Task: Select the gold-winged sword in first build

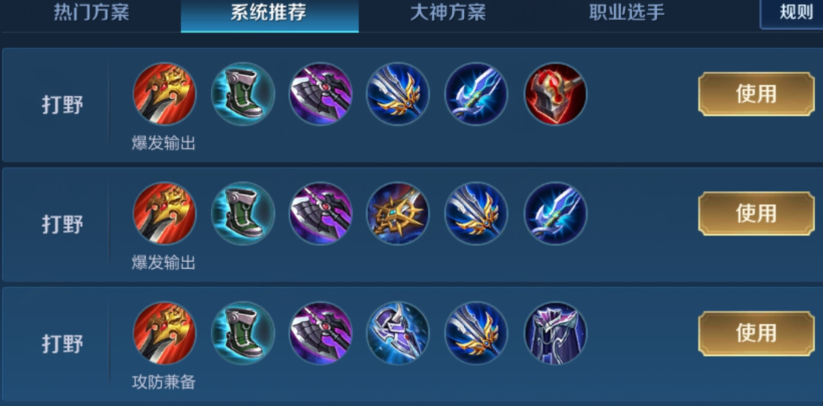Action: point(398,94)
